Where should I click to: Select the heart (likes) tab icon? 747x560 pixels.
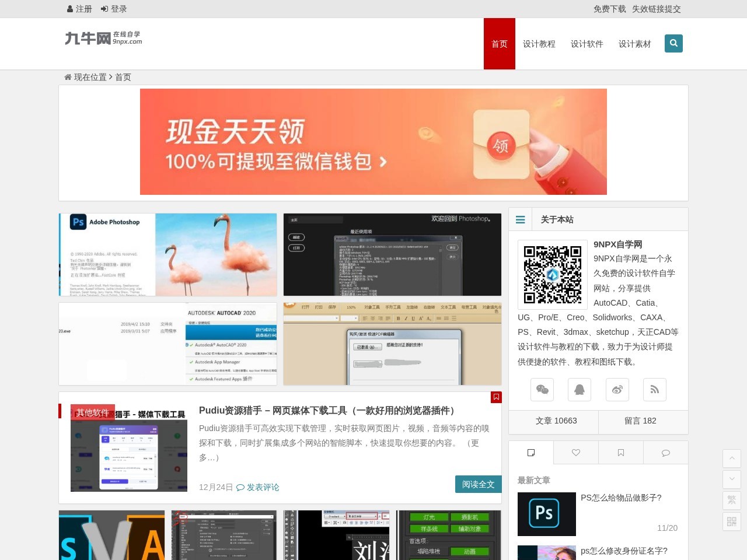576,452
